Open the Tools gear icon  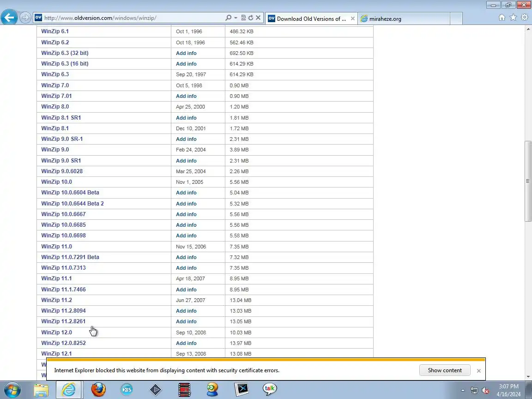coord(525,17)
